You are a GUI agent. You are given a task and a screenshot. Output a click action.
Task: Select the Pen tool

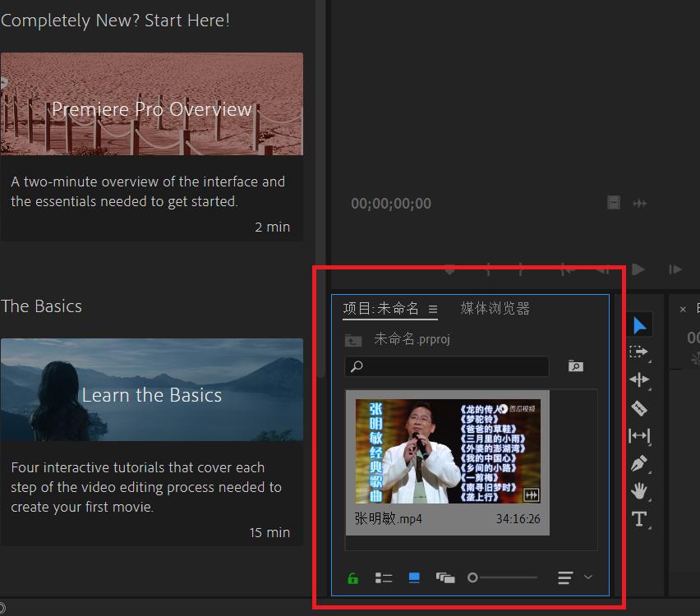638,464
